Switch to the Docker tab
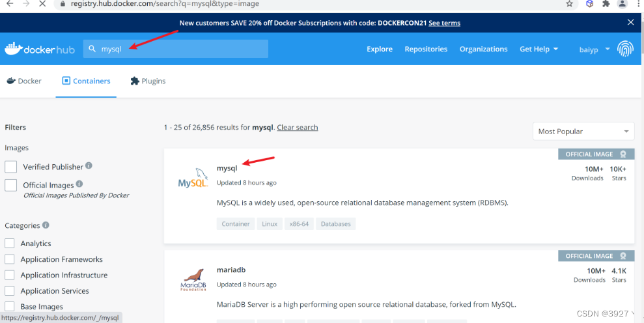 click(x=24, y=81)
